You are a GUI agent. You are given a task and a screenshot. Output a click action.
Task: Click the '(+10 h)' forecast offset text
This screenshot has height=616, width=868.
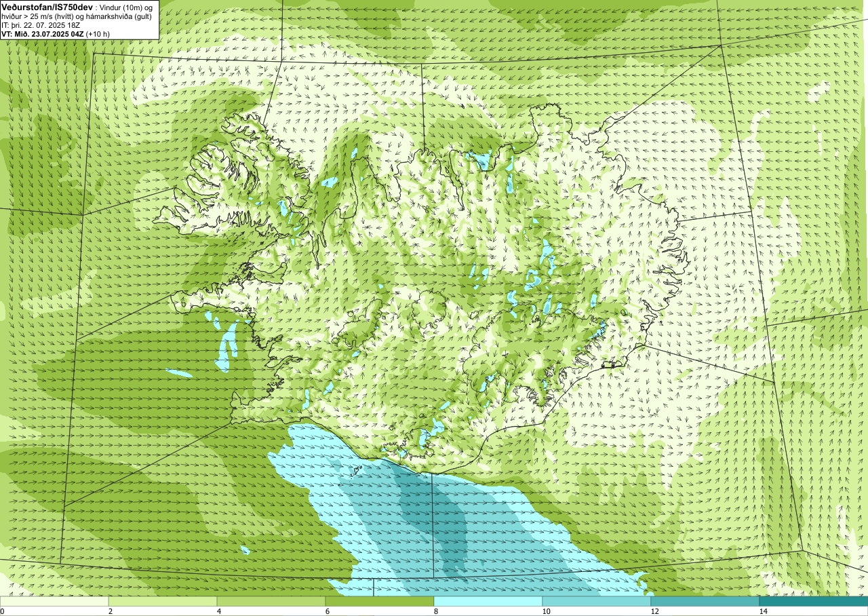pos(98,34)
